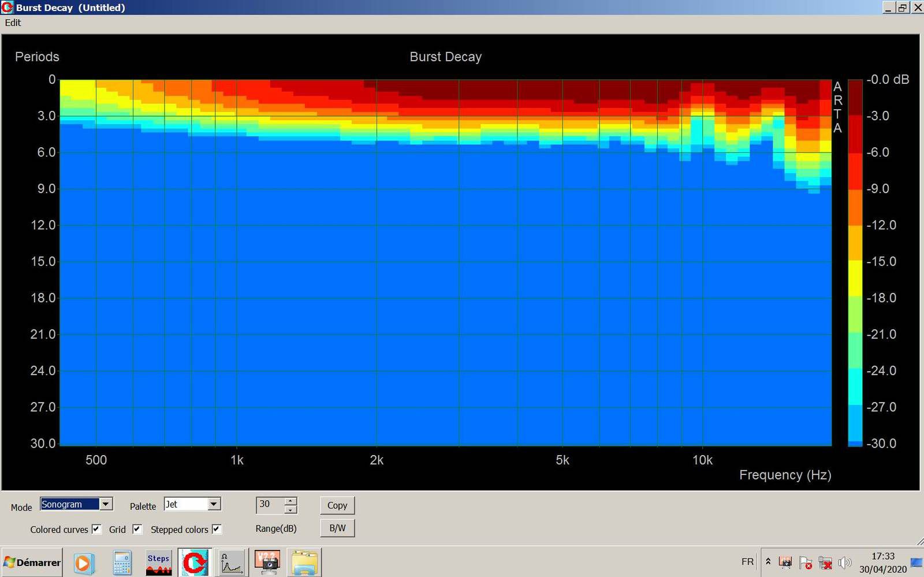Select the ARTA red C taskbar icon

click(195, 563)
